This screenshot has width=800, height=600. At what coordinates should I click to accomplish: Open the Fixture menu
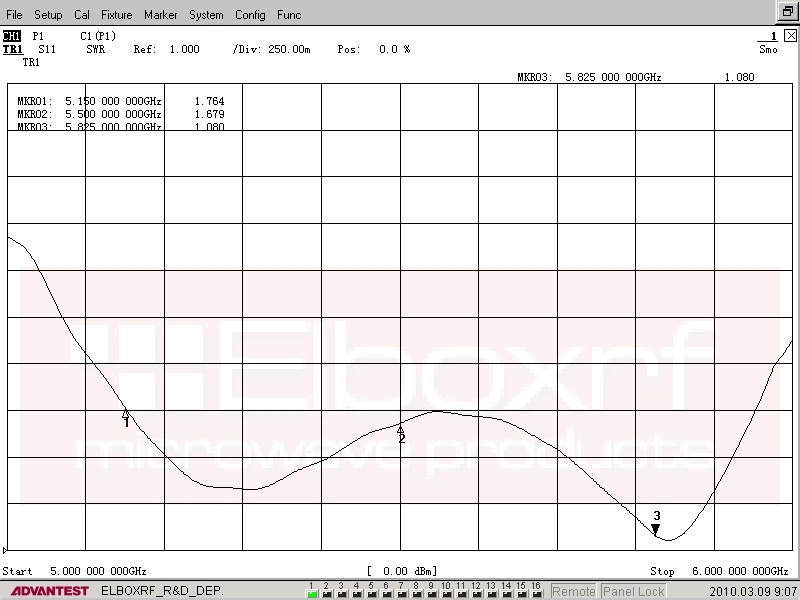pos(116,15)
